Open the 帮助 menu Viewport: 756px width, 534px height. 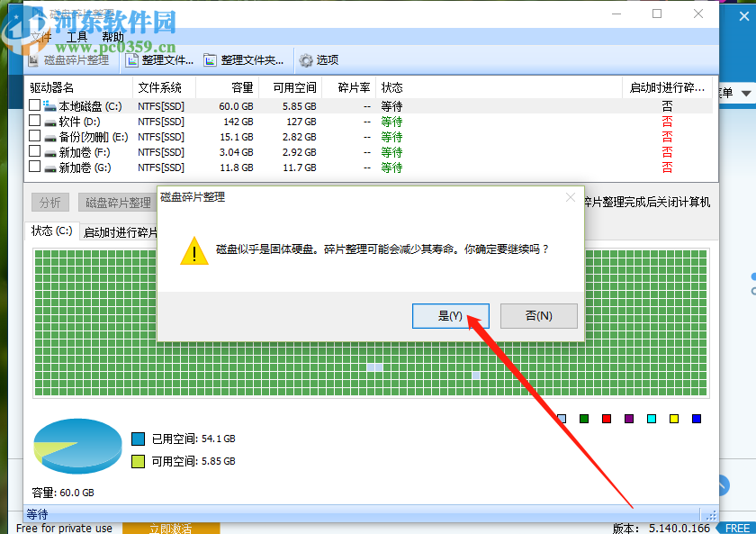point(112,37)
